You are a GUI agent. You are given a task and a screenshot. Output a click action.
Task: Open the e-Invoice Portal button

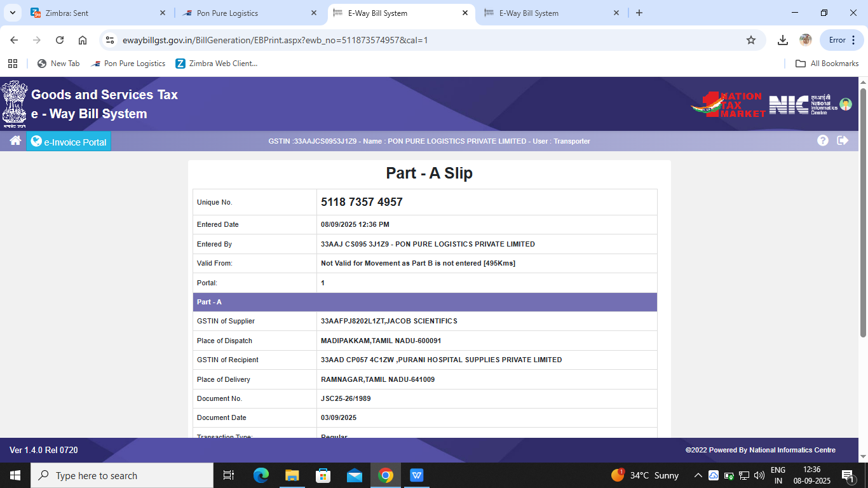[x=69, y=142]
